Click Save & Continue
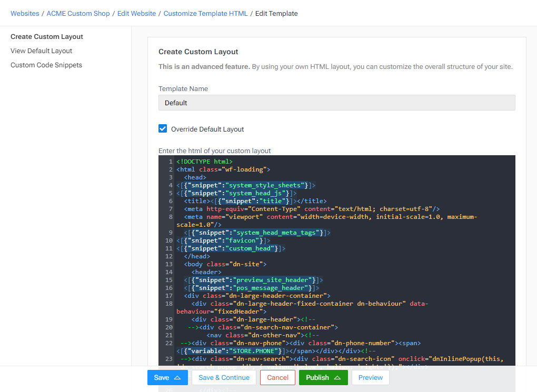Viewport: 537px width, 392px height. [223, 377]
